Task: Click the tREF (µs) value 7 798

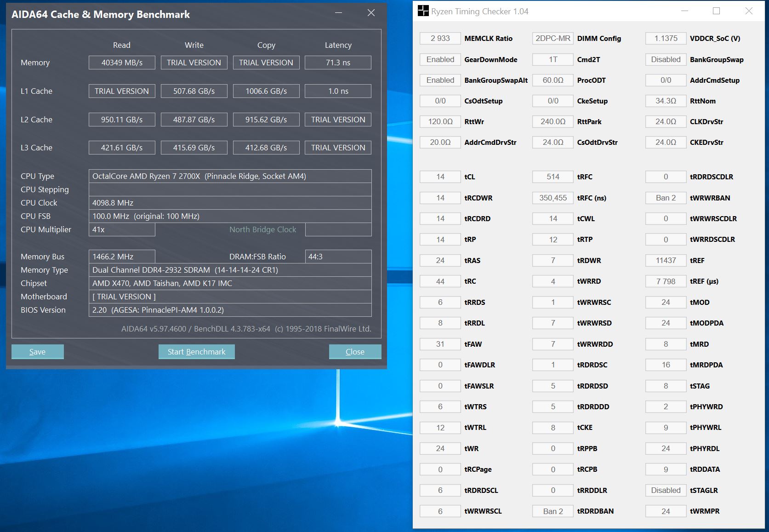Action: pos(666,281)
